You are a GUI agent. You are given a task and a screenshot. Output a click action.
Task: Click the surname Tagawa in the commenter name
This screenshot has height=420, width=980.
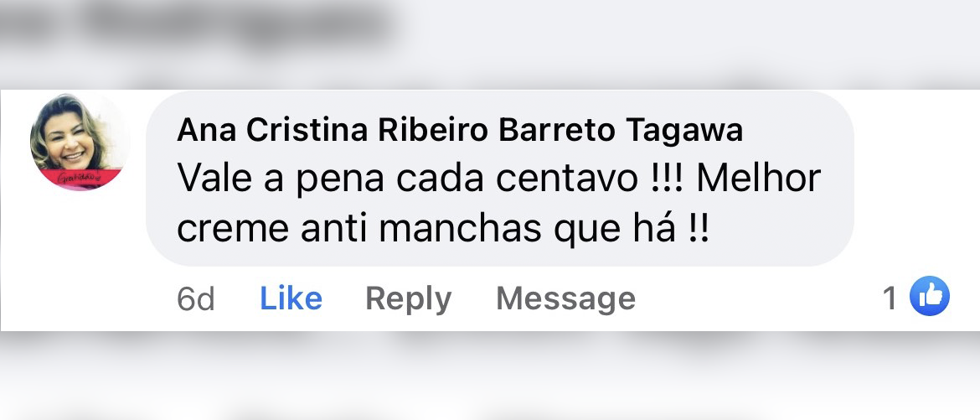(x=683, y=131)
